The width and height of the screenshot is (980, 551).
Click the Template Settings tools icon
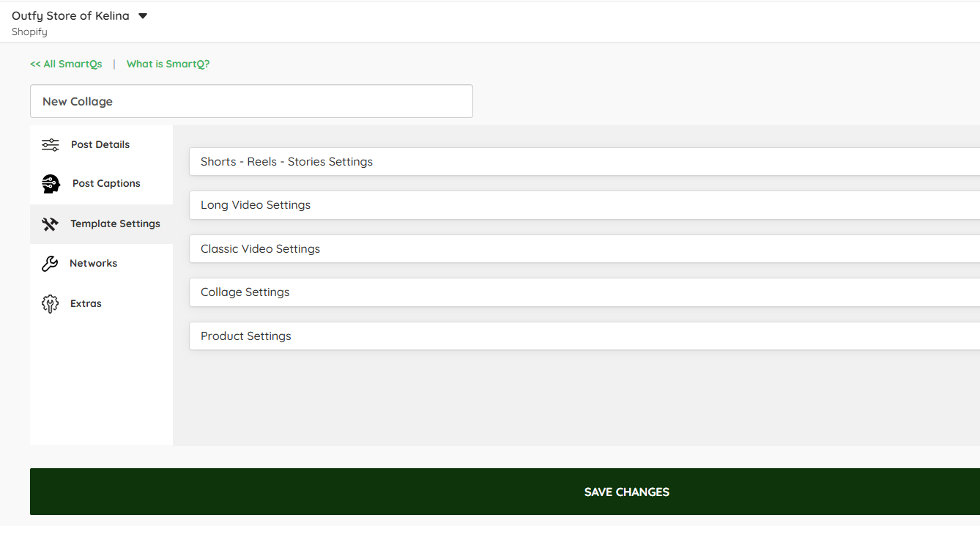(50, 224)
